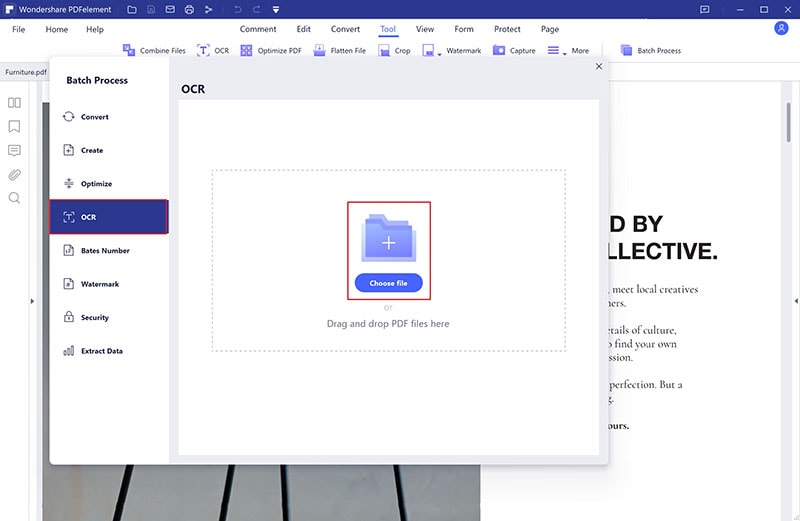Select Create in Batch Process list

point(109,150)
